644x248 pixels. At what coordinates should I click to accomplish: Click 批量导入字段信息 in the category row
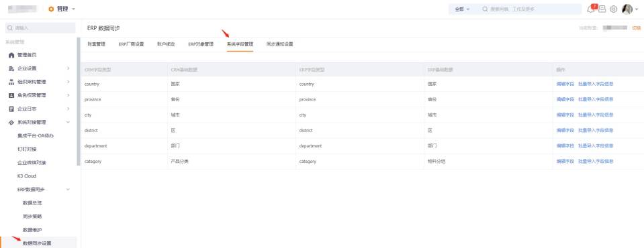(x=596, y=162)
